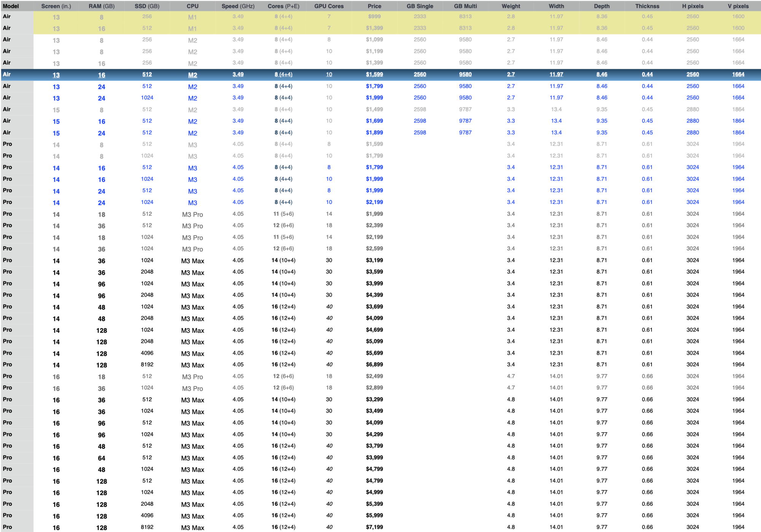Select the 8192 SSD cell in the $7,199 row
The width and height of the screenshot is (761, 532).
(x=147, y=527)
